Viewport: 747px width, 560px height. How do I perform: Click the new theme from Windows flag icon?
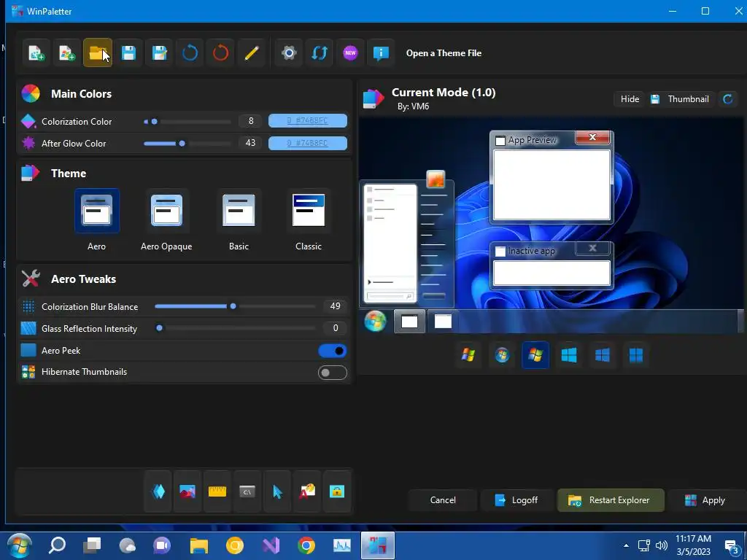tap(67, 52)
